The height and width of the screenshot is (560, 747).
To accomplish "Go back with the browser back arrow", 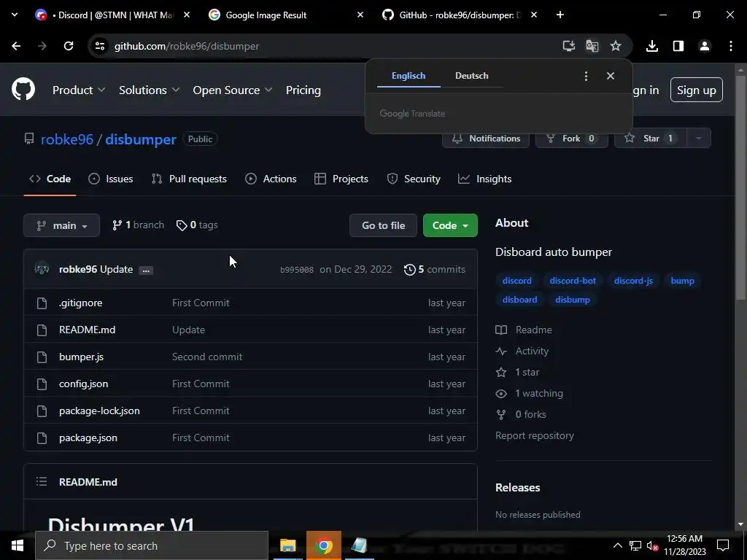I will [x=16, y=46].
